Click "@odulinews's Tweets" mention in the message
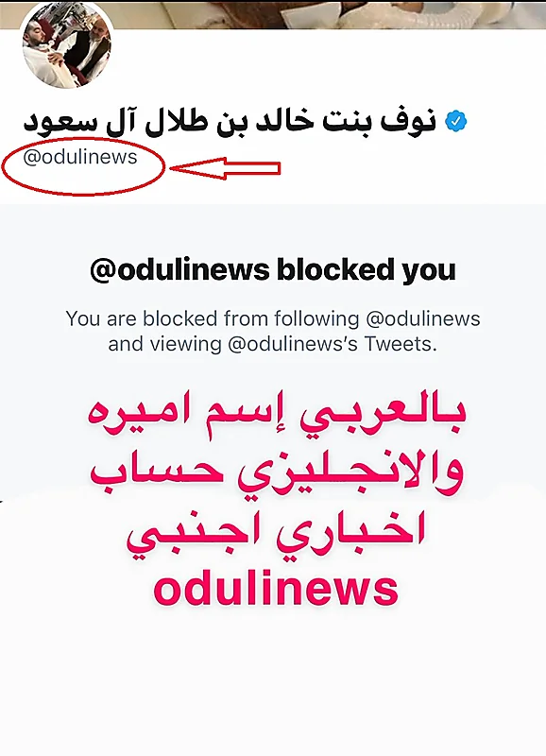 click(332, 344)
